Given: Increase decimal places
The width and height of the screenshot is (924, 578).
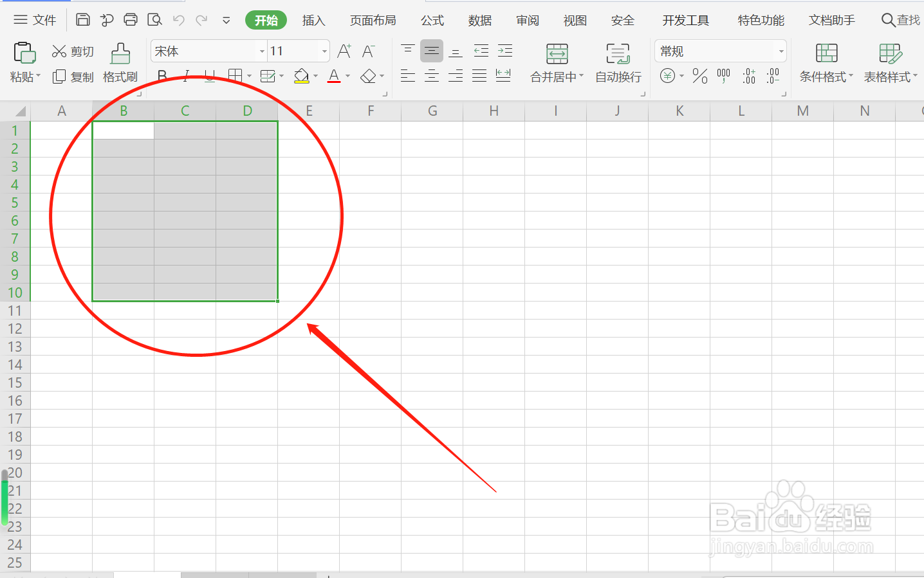Looking at the screenshot, I should 749,77.
